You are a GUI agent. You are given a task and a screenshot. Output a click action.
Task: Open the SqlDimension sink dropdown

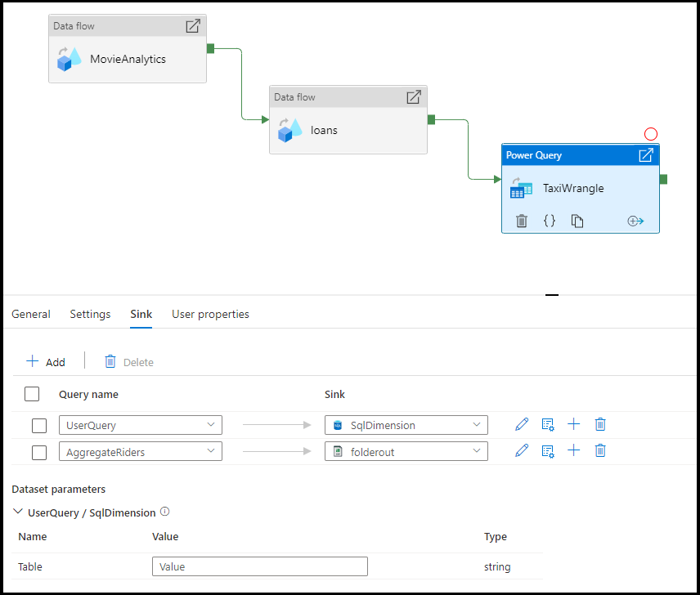click(x=477, y=424)
